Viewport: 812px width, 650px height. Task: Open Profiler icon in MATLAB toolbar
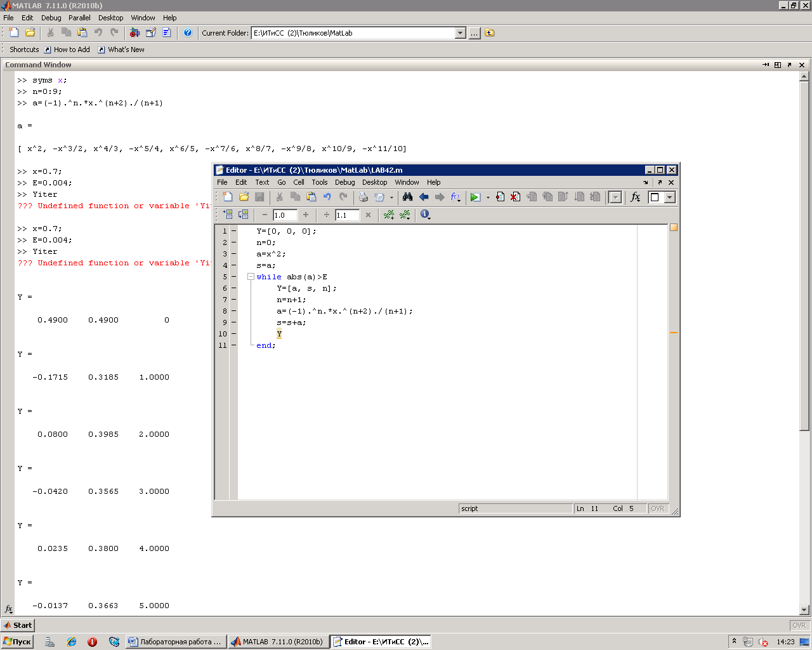pos(166,32)
